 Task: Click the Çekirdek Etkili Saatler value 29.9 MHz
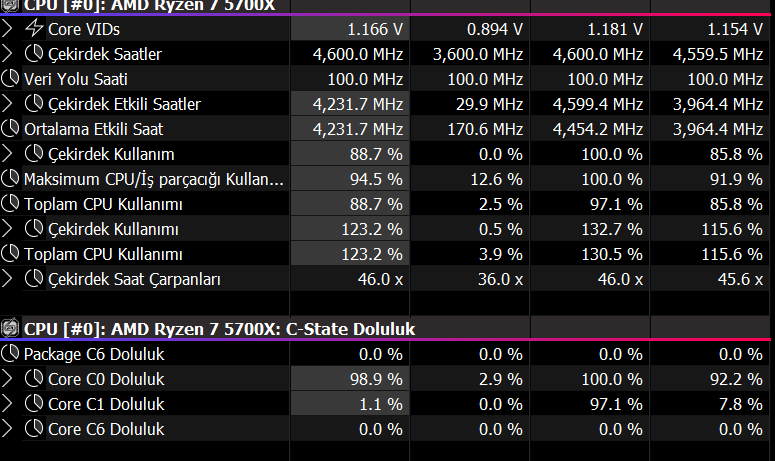(489, 104)
